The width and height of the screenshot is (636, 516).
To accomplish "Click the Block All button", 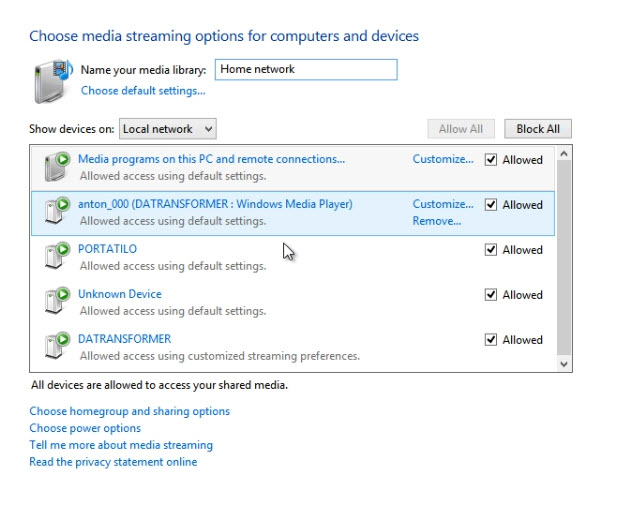I will click(x=538, y=129).
